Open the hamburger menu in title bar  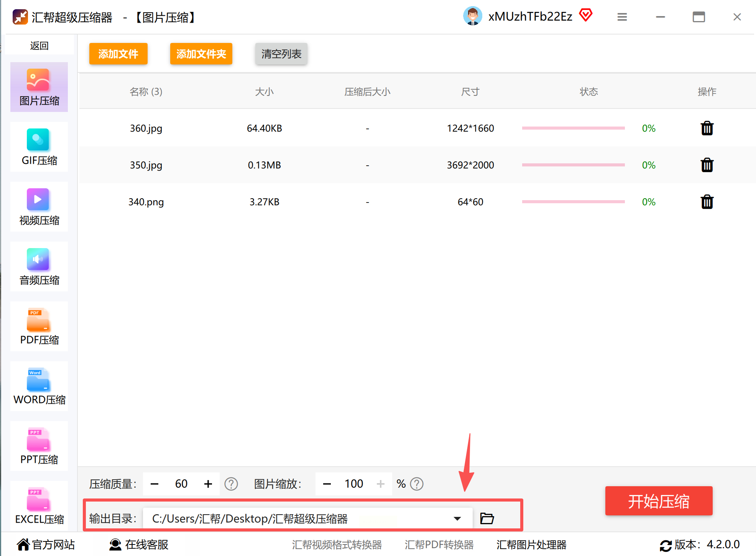(x=622, y=17)
